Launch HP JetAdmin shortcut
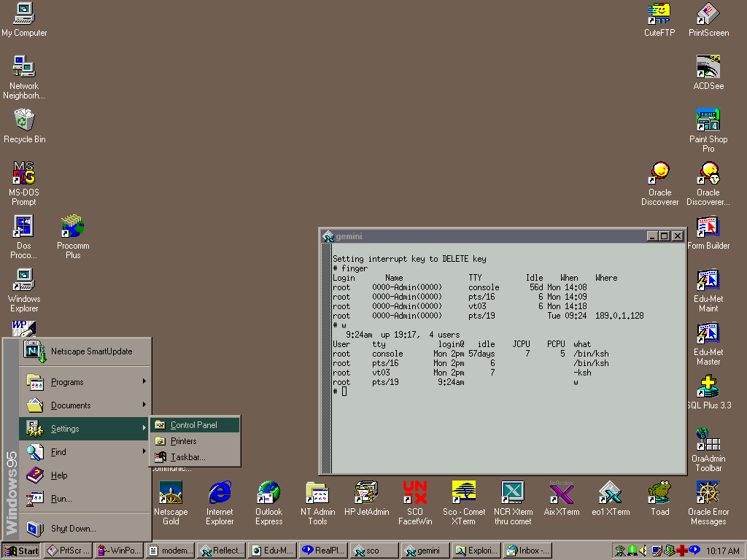The image size is (747, 560). (366, 499)
